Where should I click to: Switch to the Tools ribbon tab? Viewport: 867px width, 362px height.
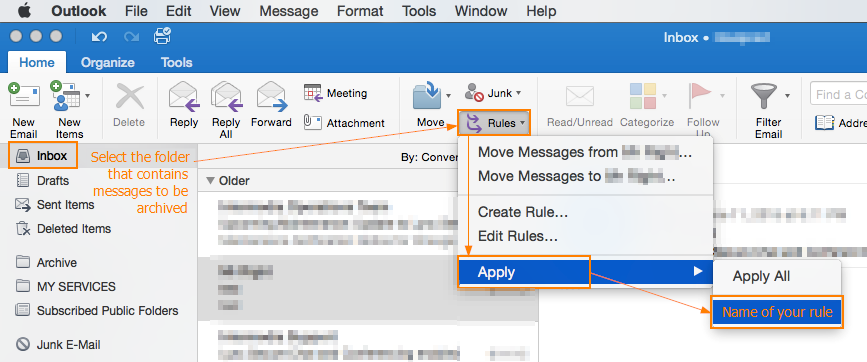pos(176,62)
